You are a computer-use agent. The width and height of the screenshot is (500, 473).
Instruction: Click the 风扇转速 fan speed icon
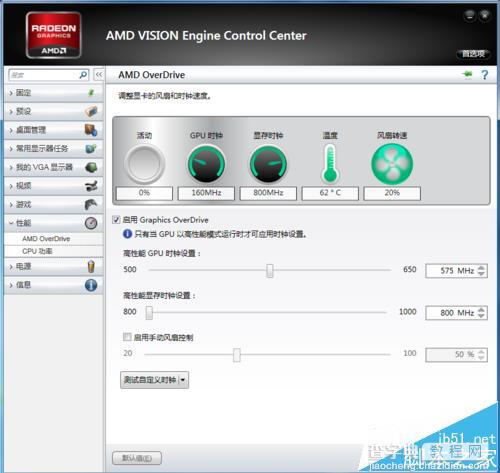[392, 164]
